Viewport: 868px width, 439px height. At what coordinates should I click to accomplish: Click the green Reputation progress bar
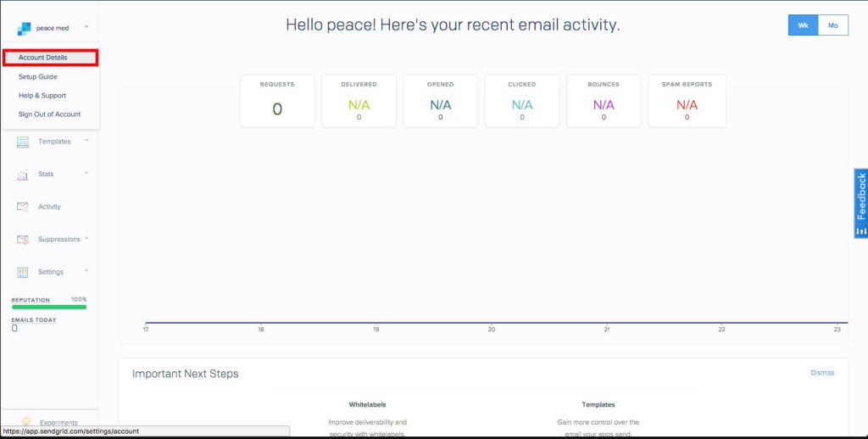pos(49,307)
